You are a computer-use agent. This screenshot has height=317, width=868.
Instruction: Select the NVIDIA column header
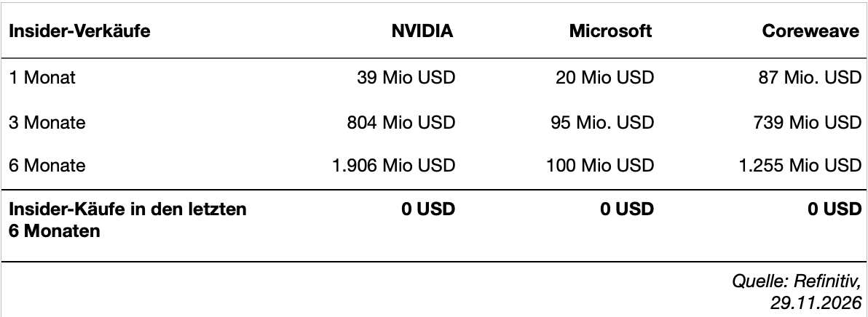coord(422,31)
